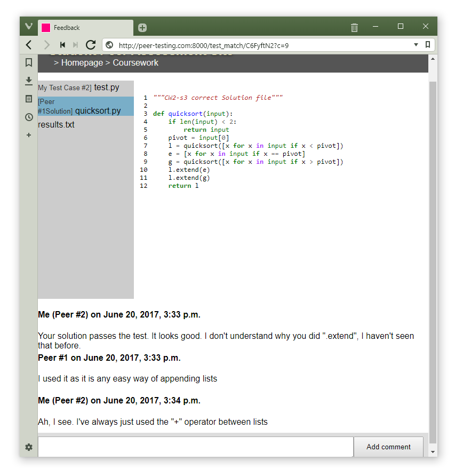
Task: Add a web panel with plus icon
Action: [29, 135]
